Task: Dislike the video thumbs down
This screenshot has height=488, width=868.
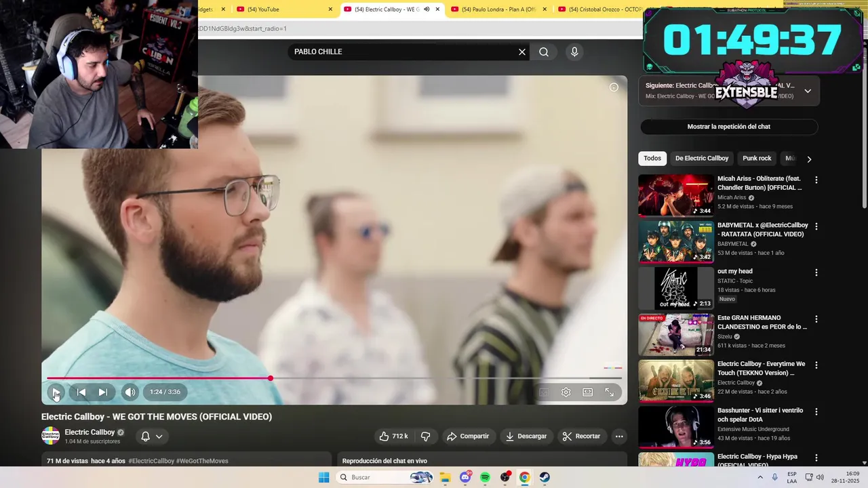Action: [x=426, y=436]
